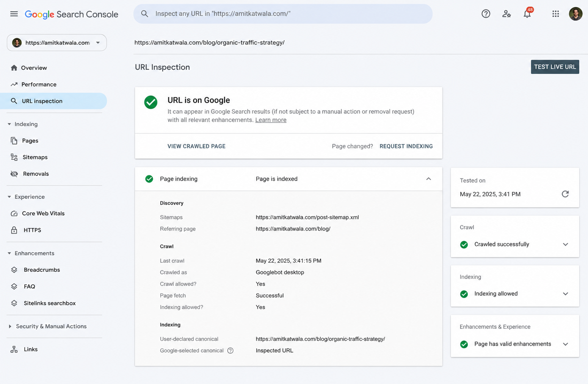Screen dimensions: 588x384
Task: Click last crawl time May 22, 2025, 3:41:15 PM
Action: coord(289,261)
